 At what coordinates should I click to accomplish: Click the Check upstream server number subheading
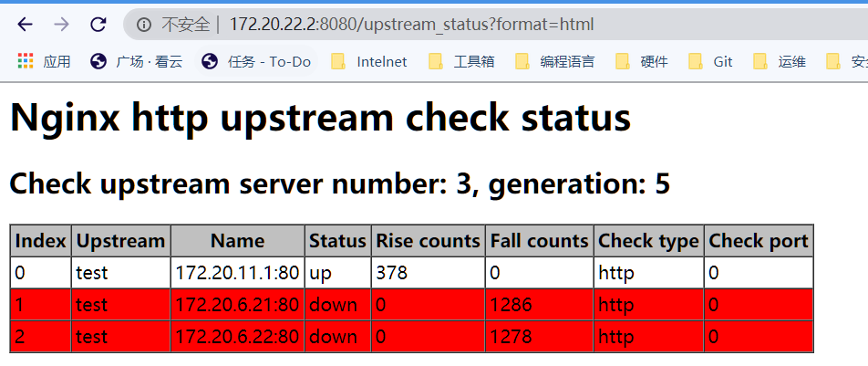coord(340,183)
